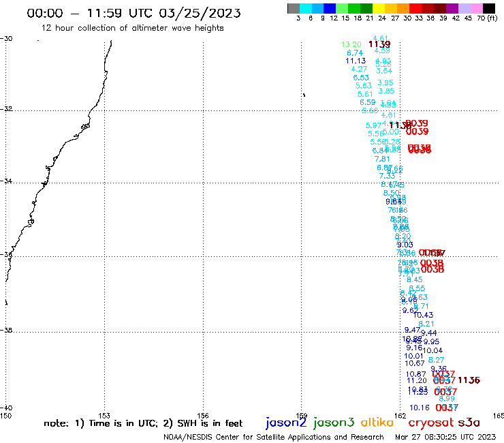Click the orange legend color swatch
Viewport: 504px width, 443px height.
403,8
